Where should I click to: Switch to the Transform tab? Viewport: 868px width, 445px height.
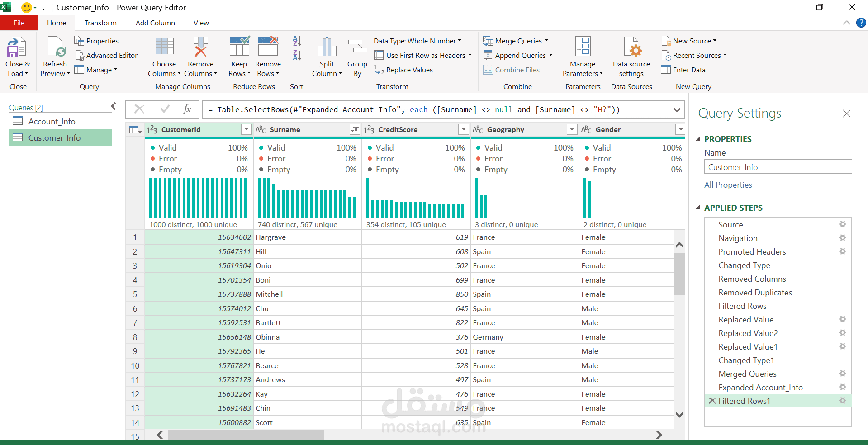[x=100, y=23]
